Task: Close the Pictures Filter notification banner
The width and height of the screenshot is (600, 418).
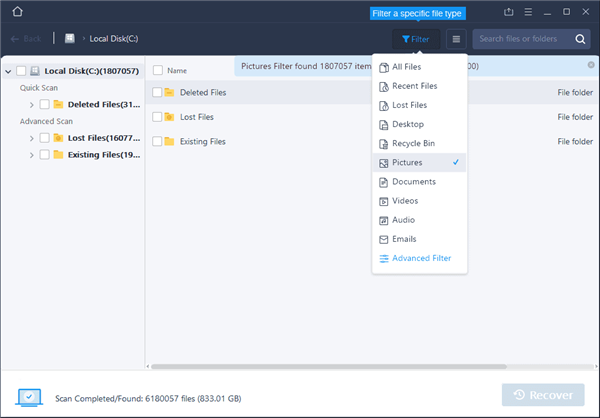Action: pos(591,65)
